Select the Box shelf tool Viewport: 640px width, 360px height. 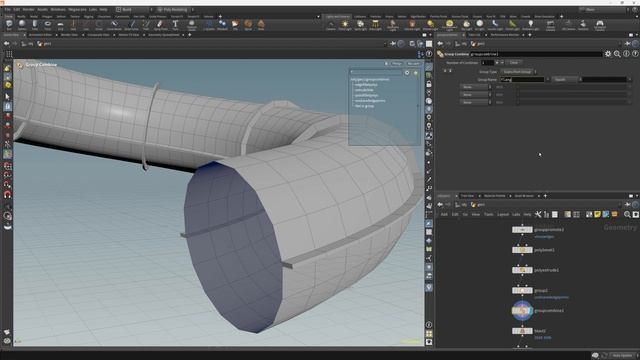[9, 25]
